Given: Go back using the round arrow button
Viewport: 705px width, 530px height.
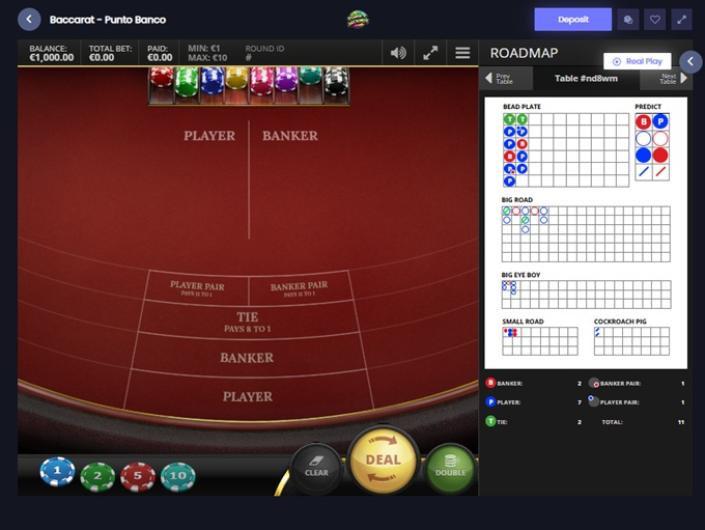Looking at the screenshot, I should point(29,19).
